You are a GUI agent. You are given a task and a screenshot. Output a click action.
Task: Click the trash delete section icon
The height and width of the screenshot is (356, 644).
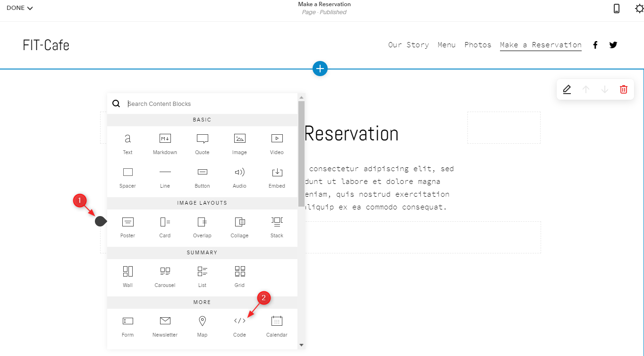point(623,89)
